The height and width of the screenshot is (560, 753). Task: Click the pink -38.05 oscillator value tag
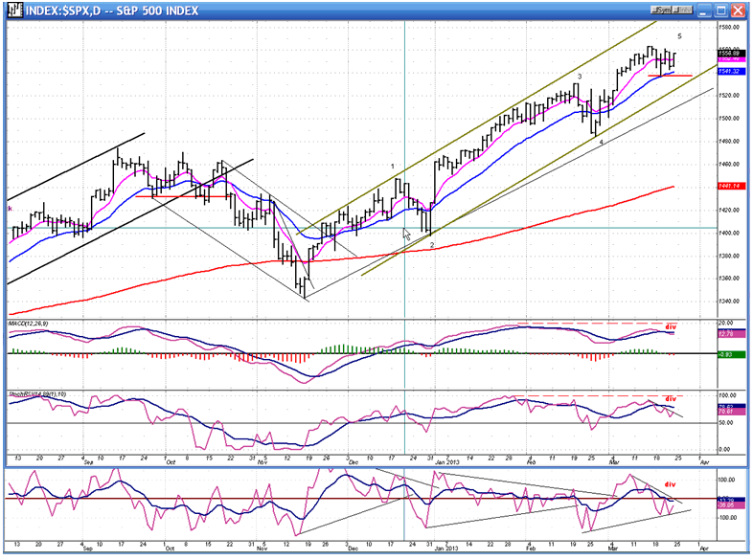tap(731, 504)
